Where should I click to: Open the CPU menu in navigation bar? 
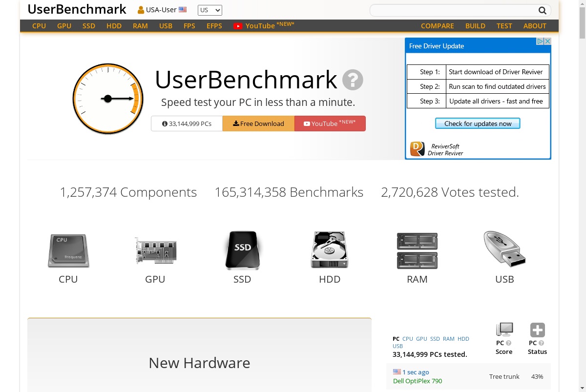(x=39, y=26)
